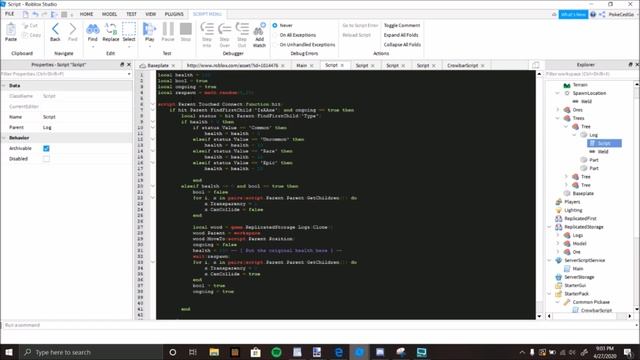
Task: Collapse ServerScriptService in Explorer
Action: pyautogui.click(x=549, y=260)
